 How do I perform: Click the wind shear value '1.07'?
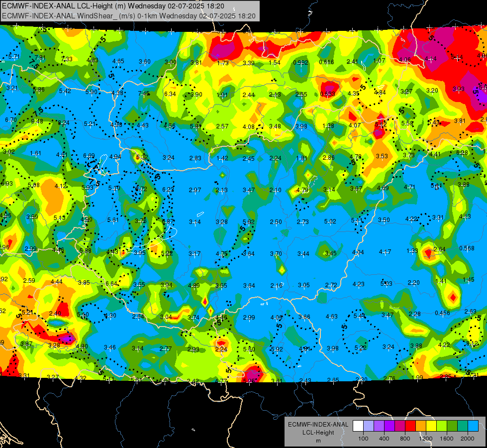(x=379, y=61)
